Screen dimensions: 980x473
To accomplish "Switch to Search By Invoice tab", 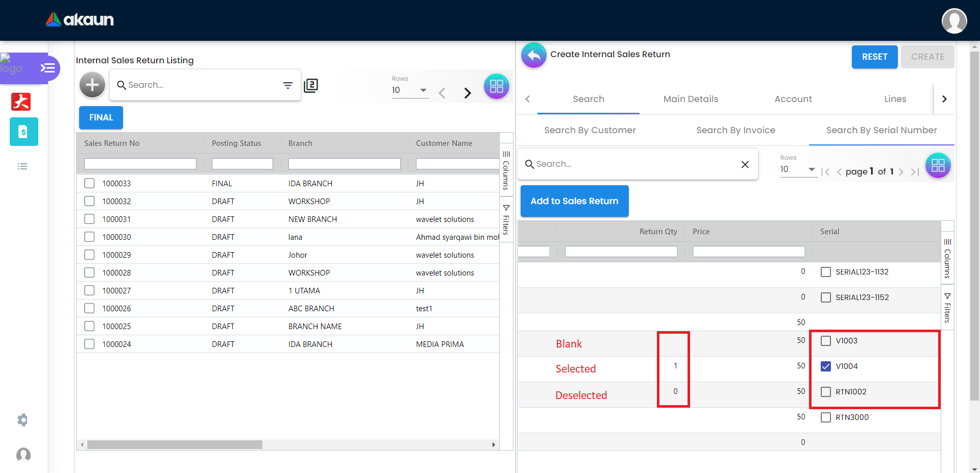I will (x=736, y=130).
